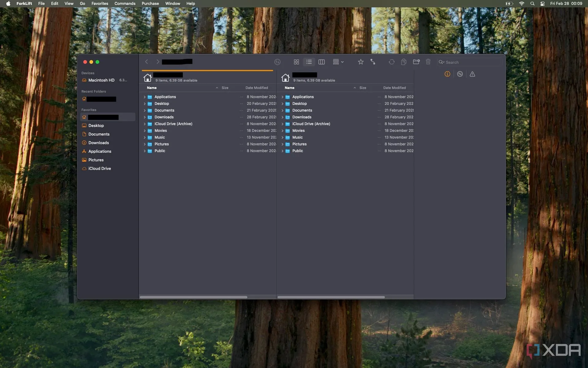Expand Music folder in the right pane
The height and width of the screenshot is (368, 588).
pos(282,137)
